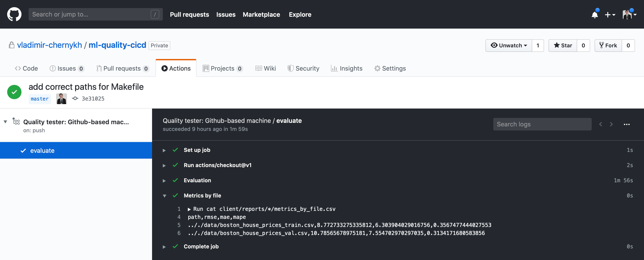Switch to the Issues repository tab

pyautogui.click(x=67, y=68)
